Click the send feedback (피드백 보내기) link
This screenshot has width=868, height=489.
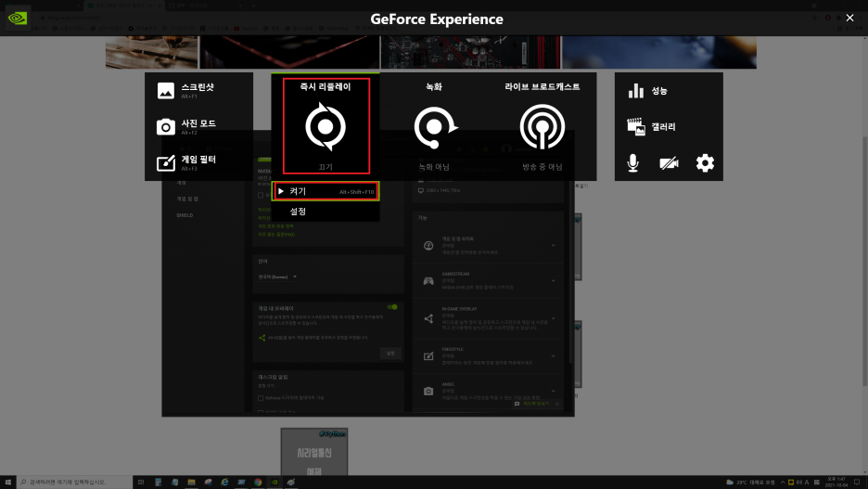pyautogui.click(x=536, y=404)
